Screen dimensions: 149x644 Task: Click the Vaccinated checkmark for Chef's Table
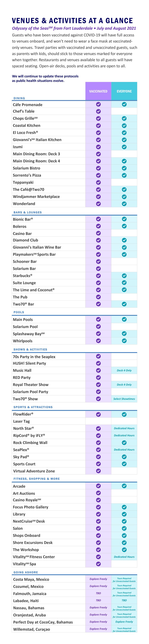(x=98, y=111)
